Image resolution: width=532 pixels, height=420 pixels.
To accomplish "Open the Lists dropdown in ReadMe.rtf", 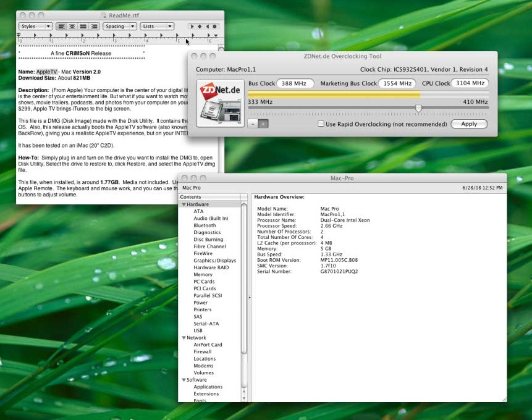I will point(157,26).
